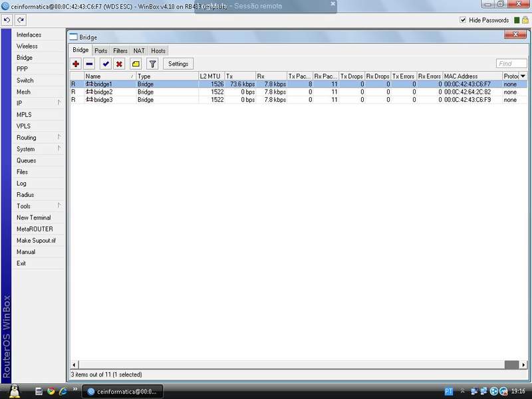Switch to the NAT tab
532x399 pixels.
pyautogui.click(x=139, y=51)
